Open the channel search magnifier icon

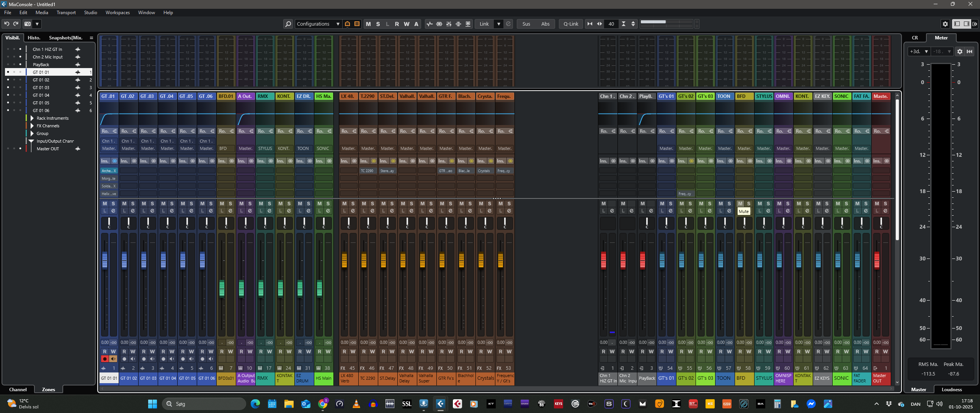pos(288,24)
